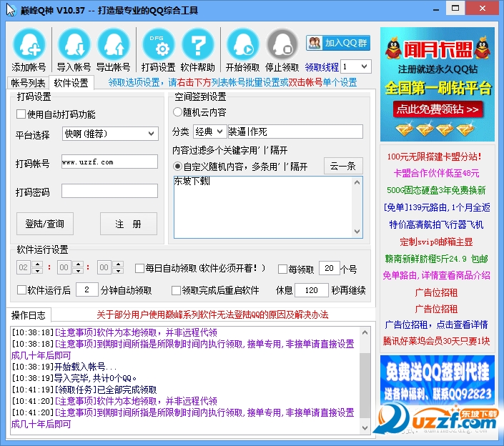The height and width of the screenshot is (446, 504).
Task: Minimize the 巅峰Q神 window
Action: click(436, 9)
